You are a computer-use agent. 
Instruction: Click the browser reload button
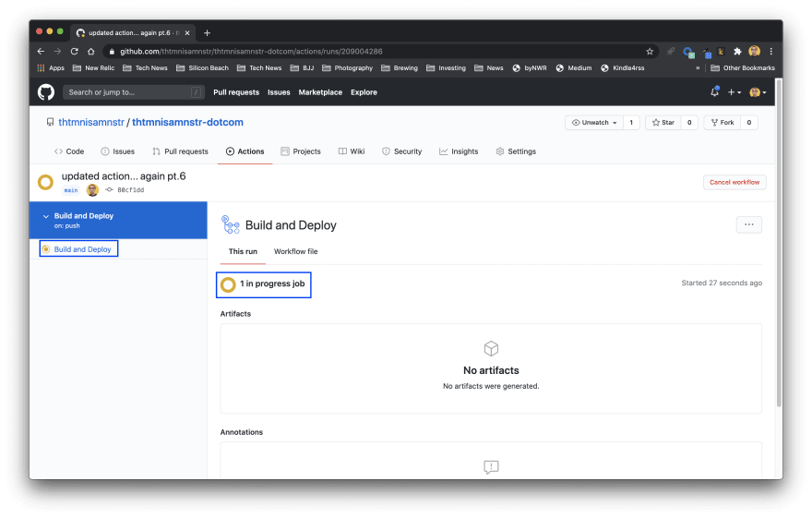click(x=75, y=52)
